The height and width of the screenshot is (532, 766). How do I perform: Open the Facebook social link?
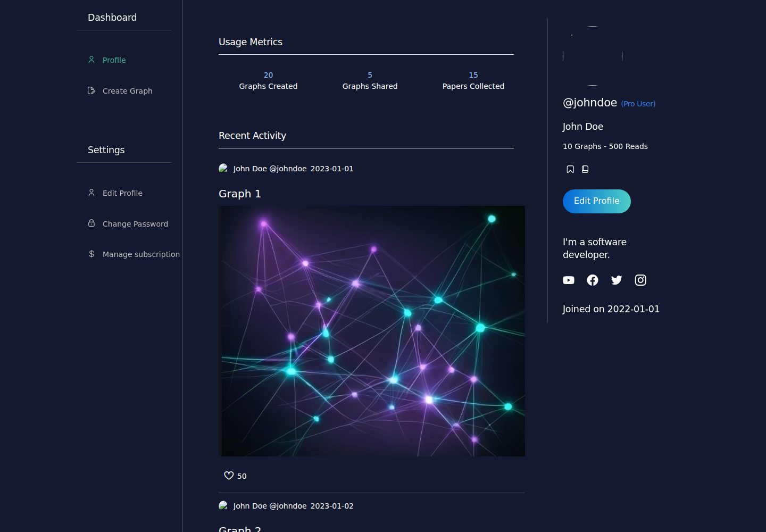pos(593,280)
